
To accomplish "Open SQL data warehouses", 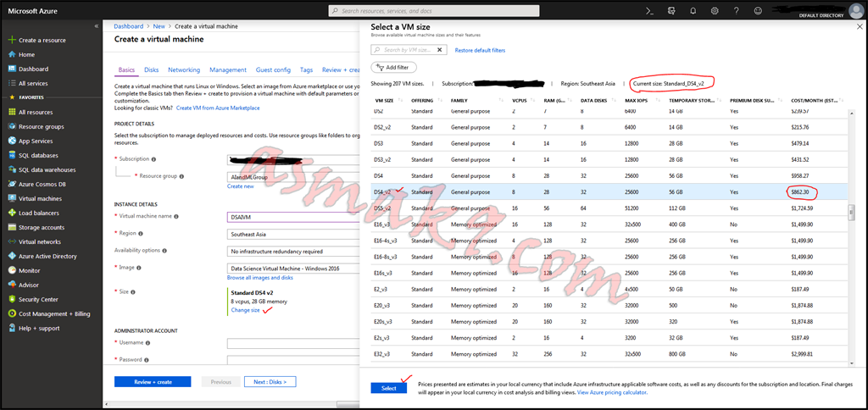I will pos(47,170).
